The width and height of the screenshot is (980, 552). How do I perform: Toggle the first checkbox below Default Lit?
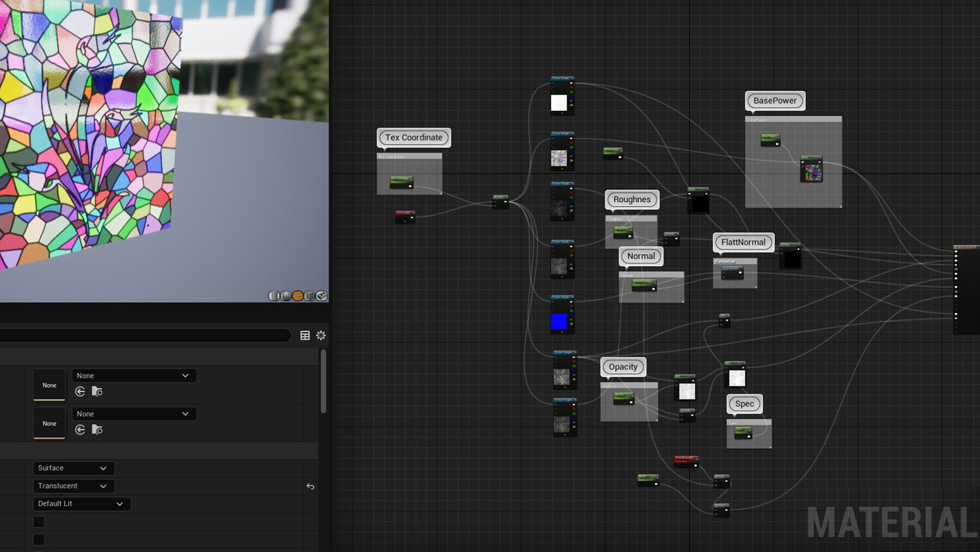[39, 521]
